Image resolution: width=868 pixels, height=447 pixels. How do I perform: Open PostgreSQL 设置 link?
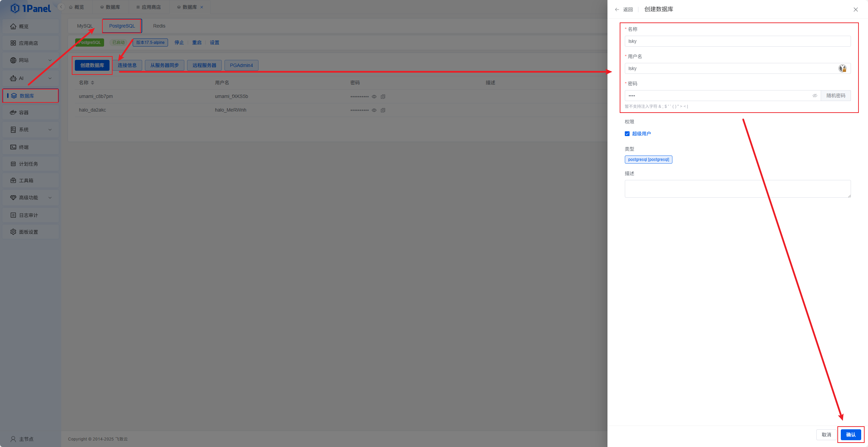click(x=215, y=43)
